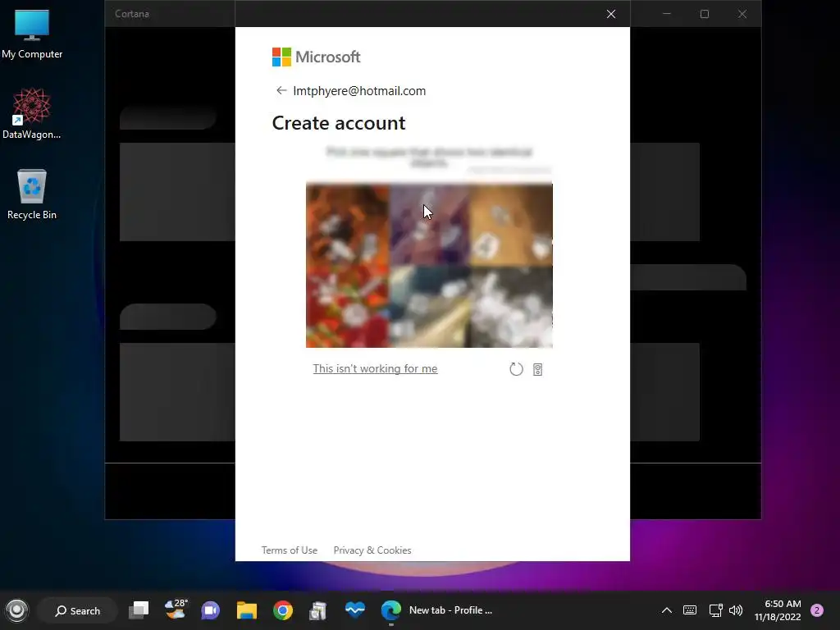The height and width of the screenshot is (630, 840).
Task: Select the bottom-right gray puzzle tile
Action: 511,307
